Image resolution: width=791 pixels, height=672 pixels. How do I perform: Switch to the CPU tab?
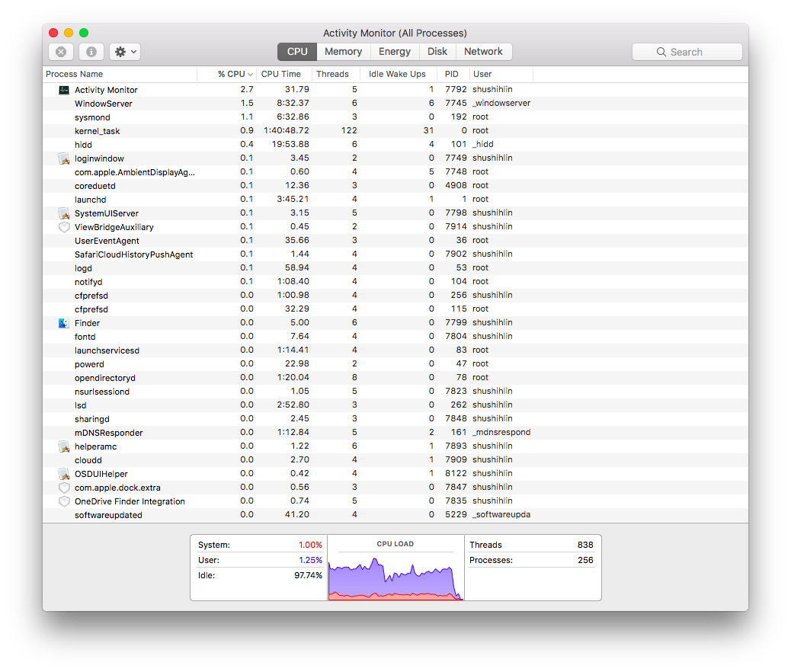click(297, 52)
